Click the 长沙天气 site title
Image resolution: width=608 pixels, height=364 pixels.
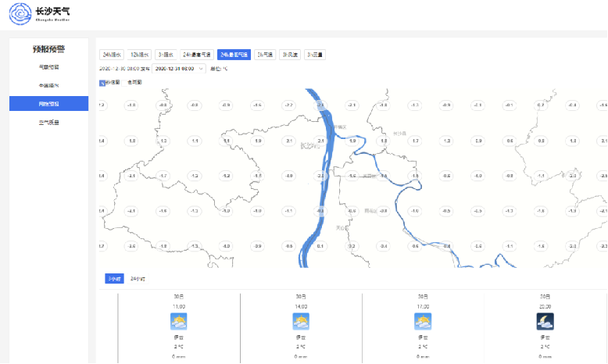coord(52,11)
